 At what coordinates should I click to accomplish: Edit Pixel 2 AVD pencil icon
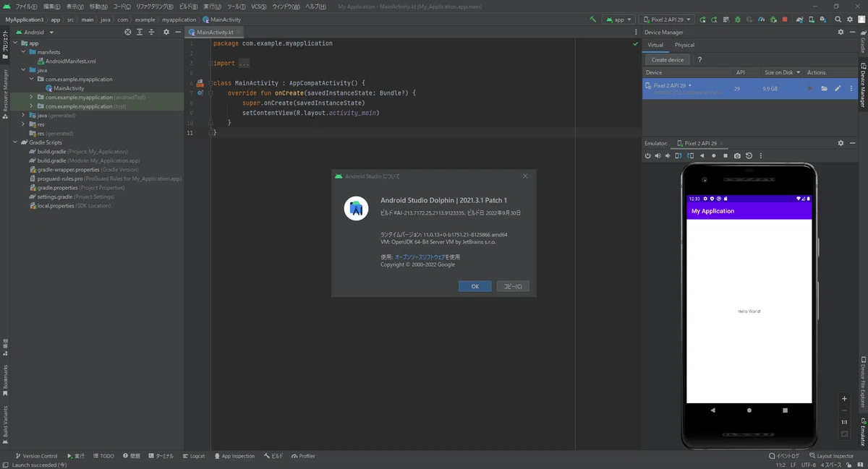click(838, 88)
